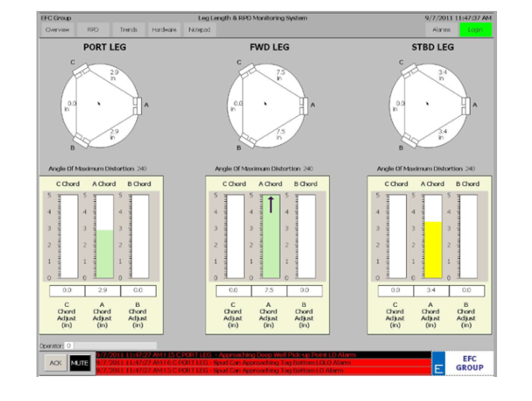Select STBD LEG chord B marker on circle
Screen dimensions: 532x401
click(410, 141)
